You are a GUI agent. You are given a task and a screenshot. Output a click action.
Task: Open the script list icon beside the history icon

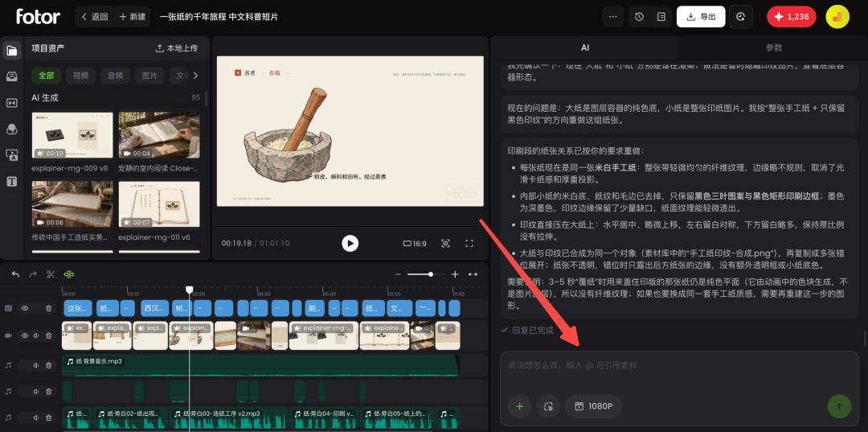[661, 17]
